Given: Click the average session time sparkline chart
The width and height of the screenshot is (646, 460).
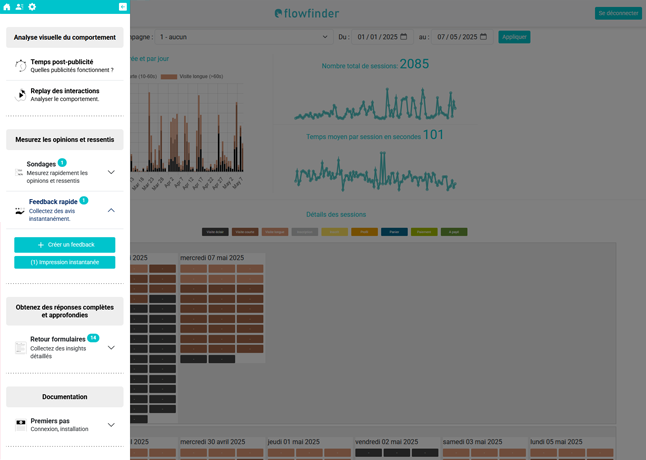Looking at the screenshot, I should 375,171.
